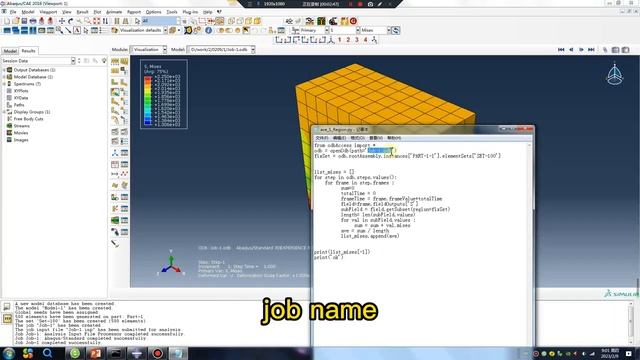Select the Box Zoom tool

pyautogui.click(x=88, y=21)
